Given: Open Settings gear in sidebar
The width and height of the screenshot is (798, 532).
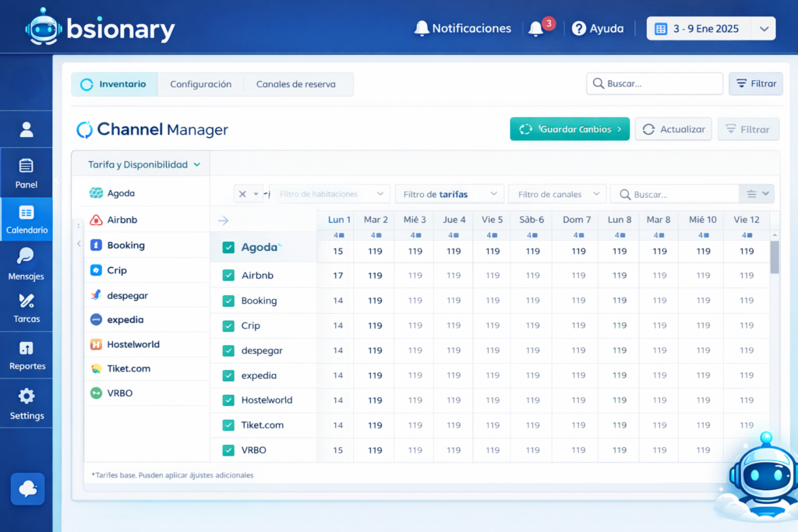Looking at the screenshot, I should click(26, 403).
